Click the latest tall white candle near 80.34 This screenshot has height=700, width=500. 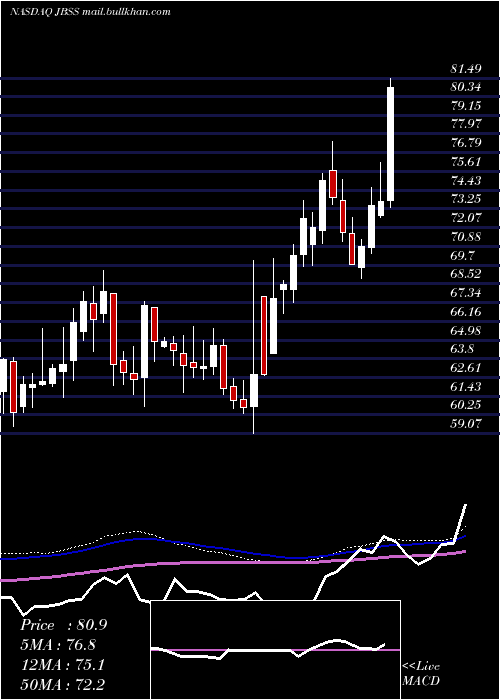pos(391,144)
